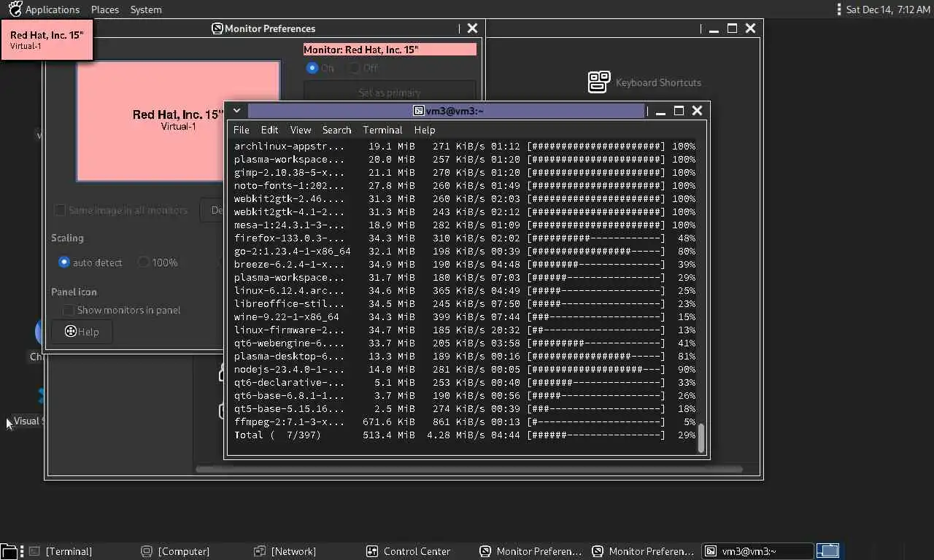934x560 pixels.
Task: Click the panel grip dots left of the clock
Action: pyautogui.click(x=840, y=9)
